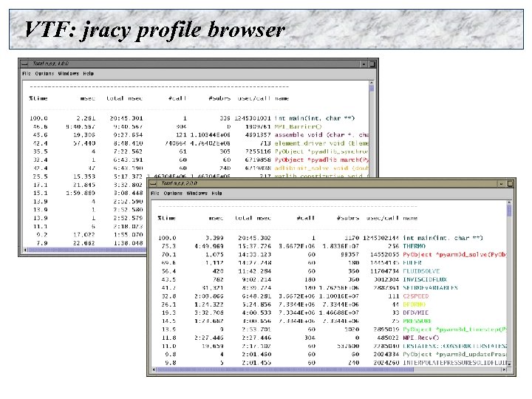The image size is (532, 399).
Task: Click the vertical scrollbar thumb in back window
Action: 371,89
